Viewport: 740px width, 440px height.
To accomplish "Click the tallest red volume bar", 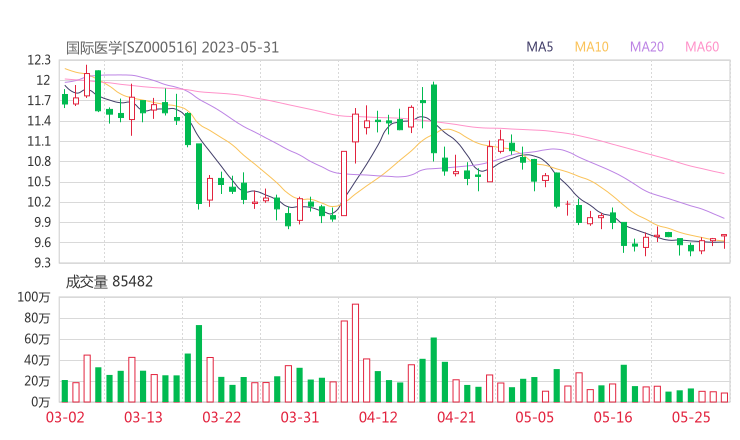I will 355,353.
